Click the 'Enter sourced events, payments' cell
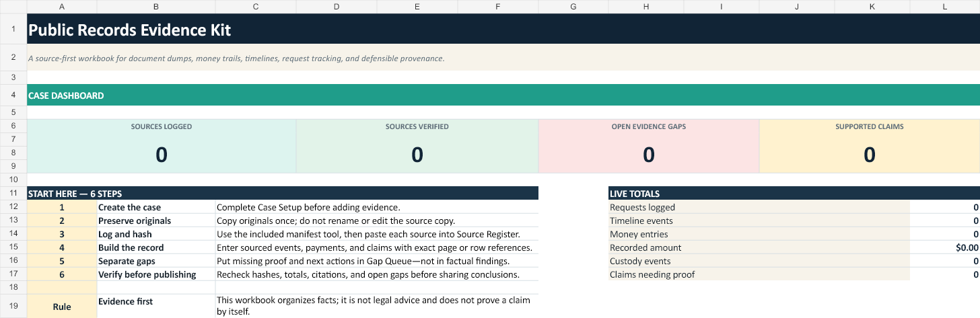 377,247
